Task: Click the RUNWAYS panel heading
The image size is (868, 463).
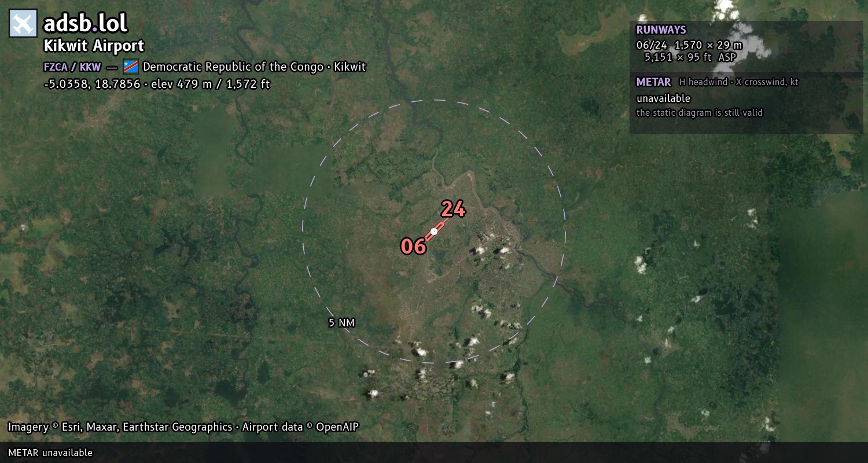Action: (661, 30)
